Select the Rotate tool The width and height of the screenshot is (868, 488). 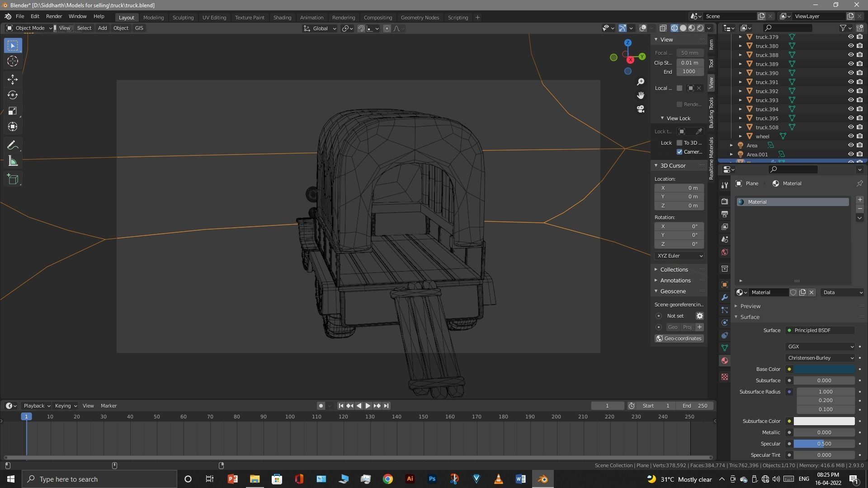click(13, 95)
